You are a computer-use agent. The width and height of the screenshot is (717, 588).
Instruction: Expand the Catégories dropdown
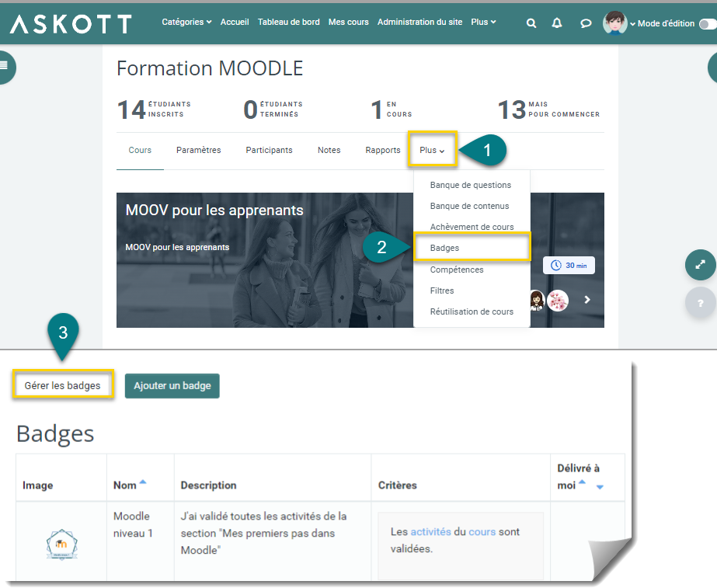pos(186,22)
